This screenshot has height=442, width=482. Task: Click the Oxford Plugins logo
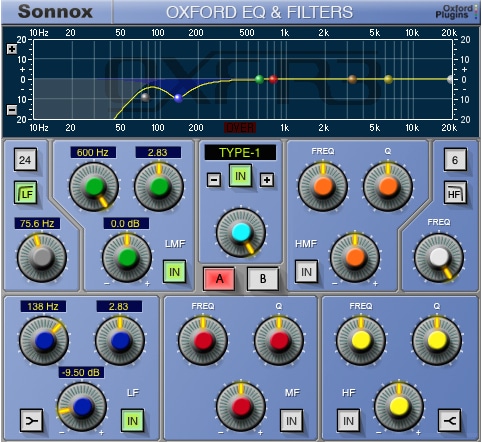tap(456, 12)
